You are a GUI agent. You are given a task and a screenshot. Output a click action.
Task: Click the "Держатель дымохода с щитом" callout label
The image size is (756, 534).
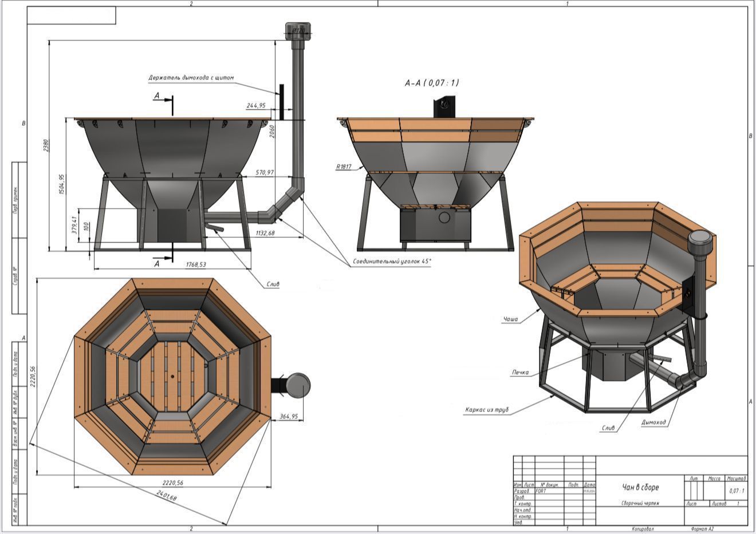coord(191,78)
